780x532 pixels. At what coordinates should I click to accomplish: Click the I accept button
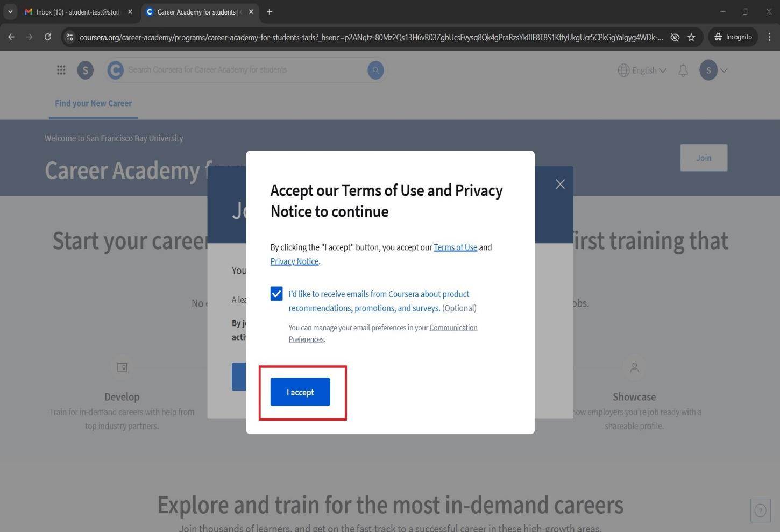click(x=300, y=392)
